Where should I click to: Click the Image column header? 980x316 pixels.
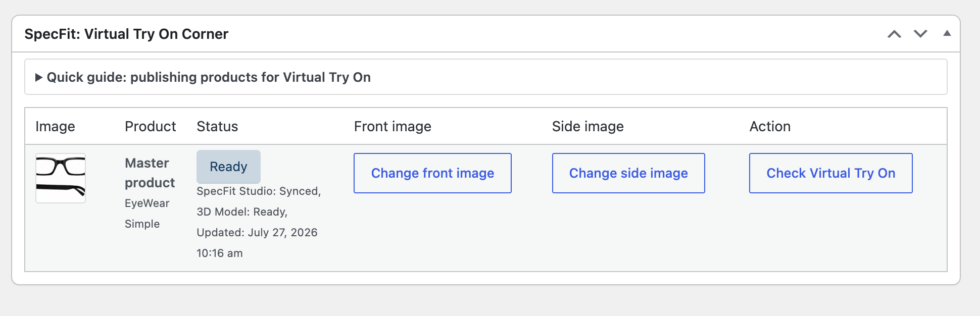click(x=55, y=126)
